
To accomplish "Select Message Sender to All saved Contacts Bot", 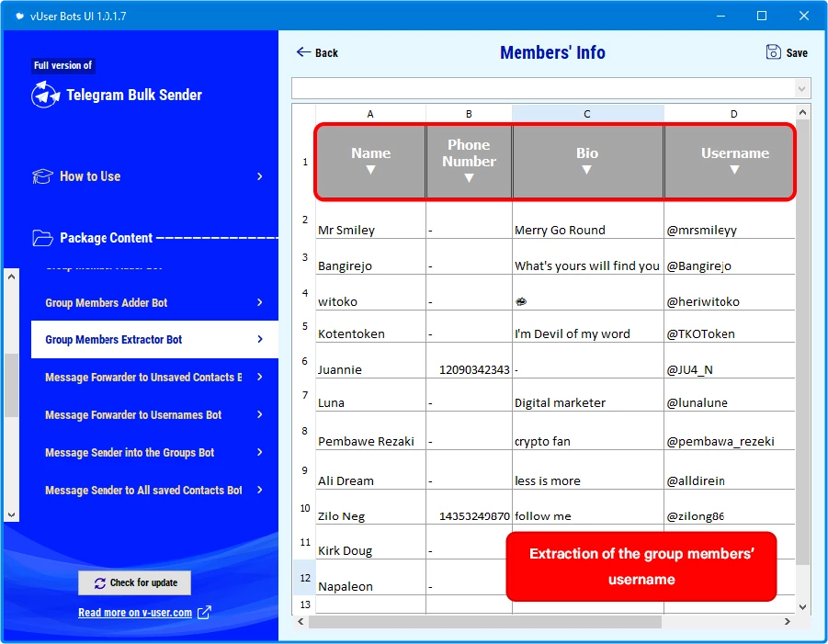I will click(154, 491).
